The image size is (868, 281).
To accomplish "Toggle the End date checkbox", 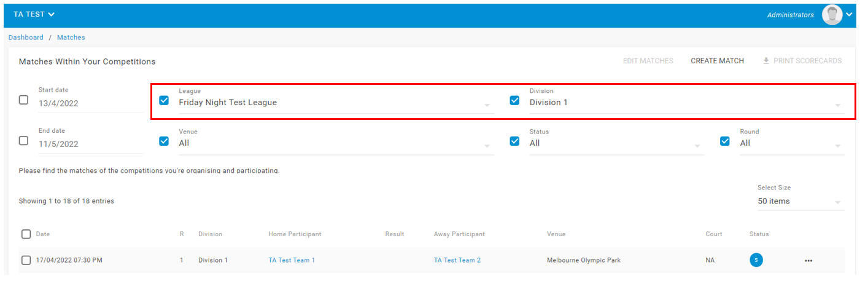I will pyautogui.click(x=23, y=140).
